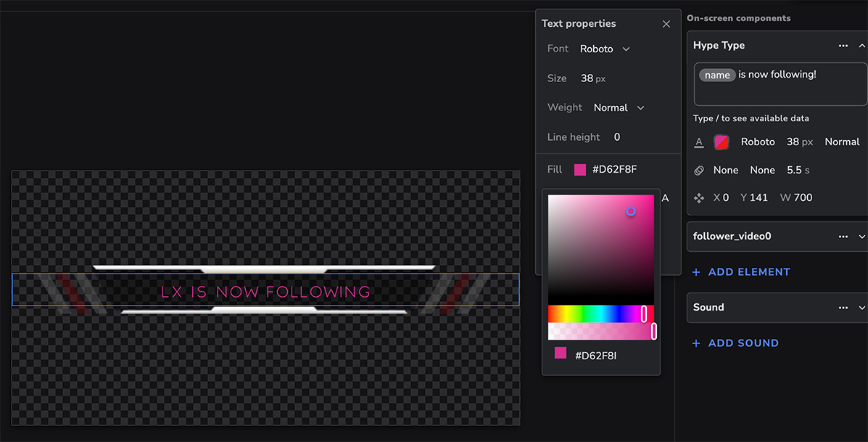The height and width of the screenshot is (442, 868).
Task: Click the Normal weight in Hype Type
Action: (842, 142)
